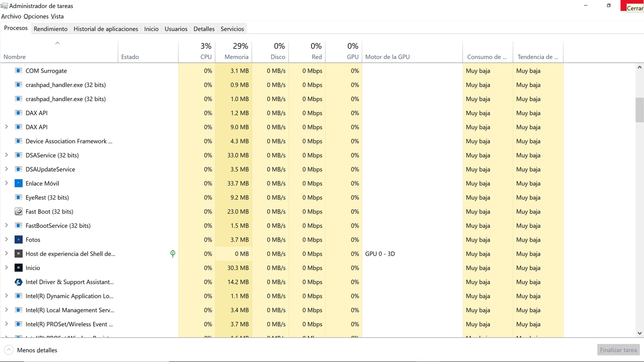The width and height of the screenshot is (644, 362).
Task: Expand the Intel(R) Dynamic Application Lo... process
Action: (x=6, y=296)
